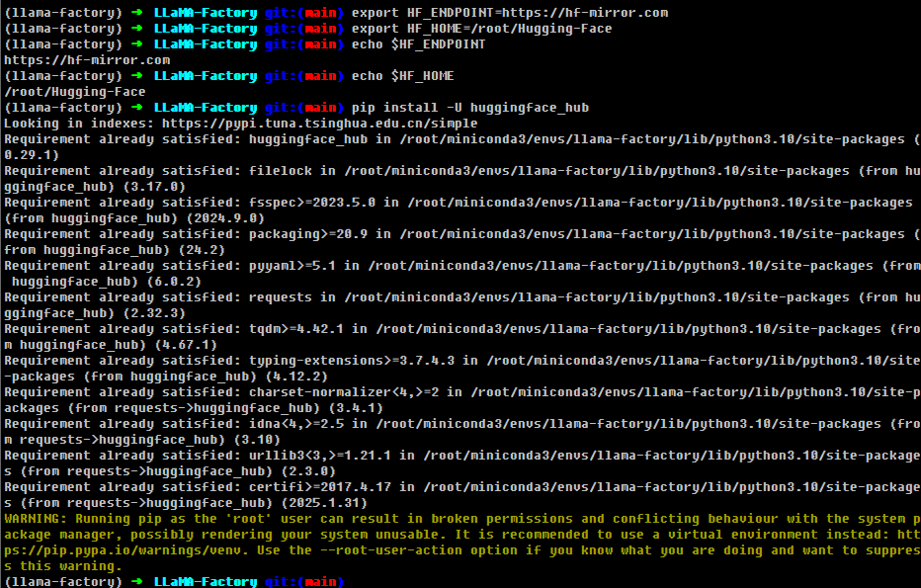
Task: Click the 'Looking in indexes:' label
Action: [x=79, y=124]
